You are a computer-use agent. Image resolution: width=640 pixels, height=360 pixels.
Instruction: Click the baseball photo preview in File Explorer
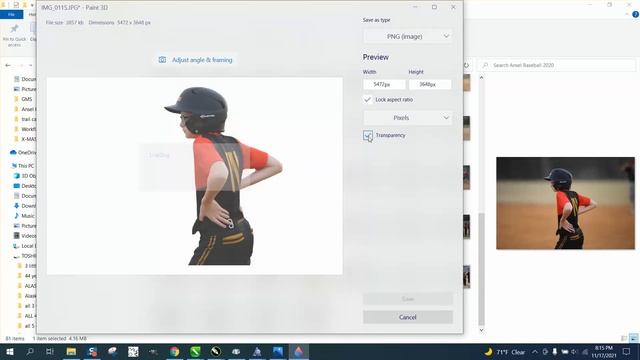point(565,203)
